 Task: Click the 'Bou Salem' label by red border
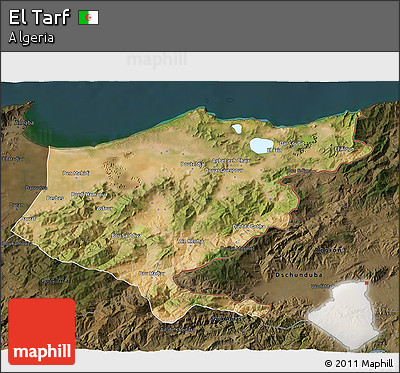299,171
